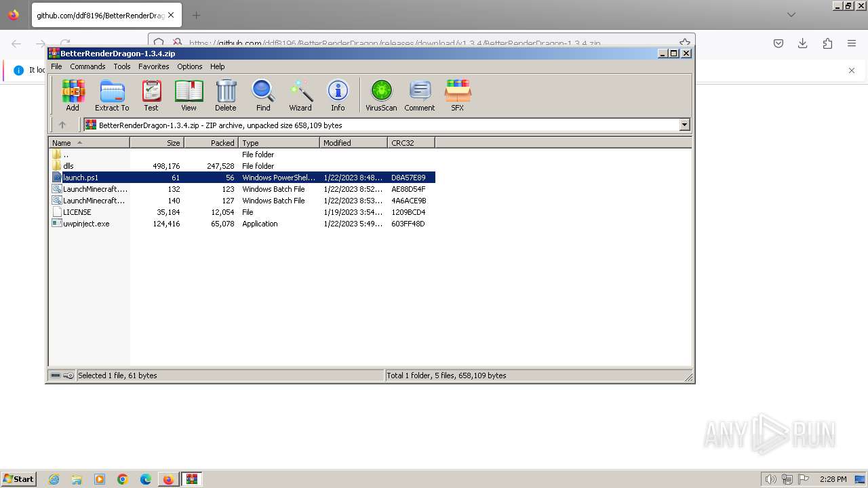Sort by the Size column header
The height and width of the screenshot is (488, 868).
(x=157, y=143)
